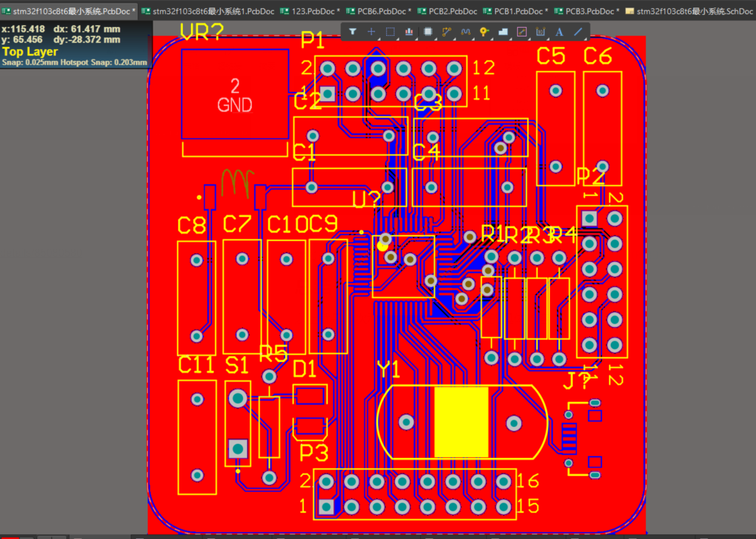Click the filter funnel icon
The height and width of the screenshot is (539, 756).
click(352, 31)
